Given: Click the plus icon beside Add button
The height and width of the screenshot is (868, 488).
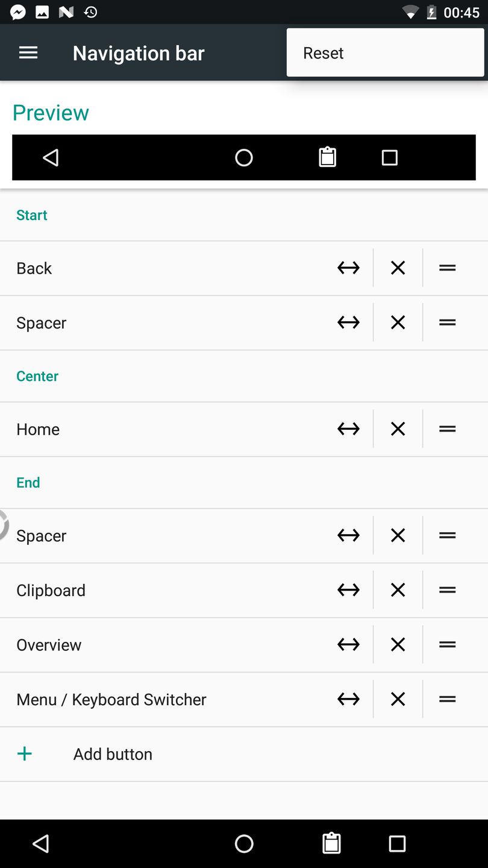Looking at the screenshot, I should click(x=25, y=754).
